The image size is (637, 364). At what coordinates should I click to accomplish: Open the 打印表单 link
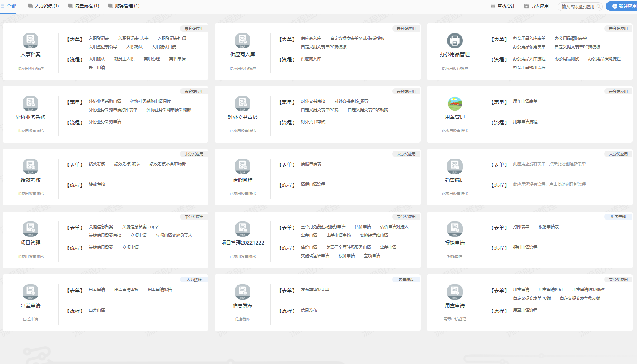521,227
